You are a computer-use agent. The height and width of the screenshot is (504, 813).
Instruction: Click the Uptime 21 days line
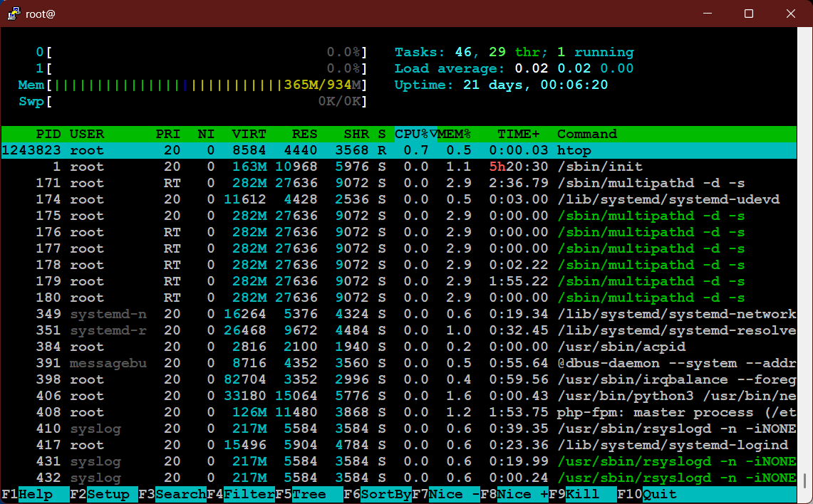502,85
